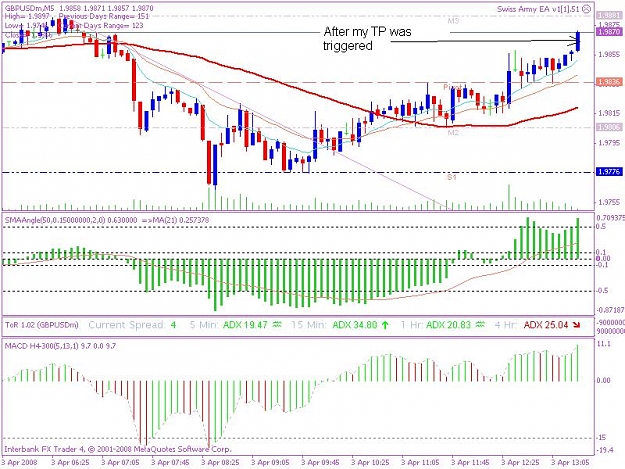Click the SMAAngle(50,0.15000000,2,0) indicator label

click(55, 220)
